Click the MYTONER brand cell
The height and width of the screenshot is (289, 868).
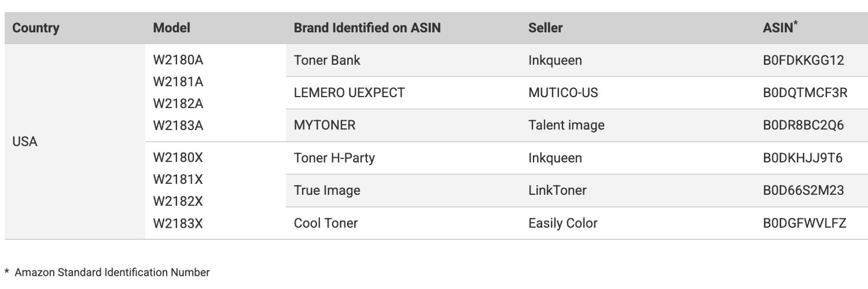[x=325, y=125]
